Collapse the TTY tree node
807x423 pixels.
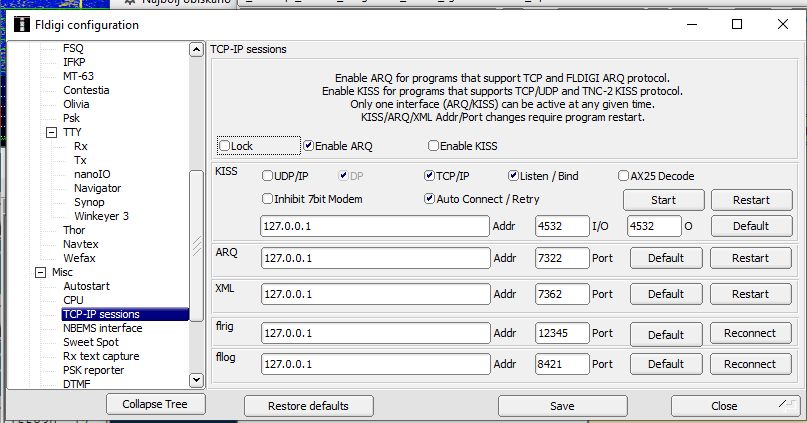(x=51, y=132)
